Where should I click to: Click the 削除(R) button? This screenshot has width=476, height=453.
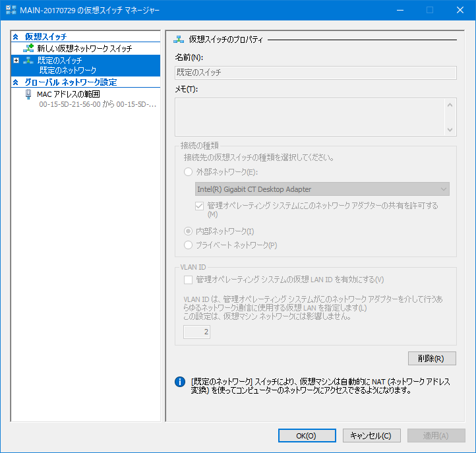click(x=432, y=359)
